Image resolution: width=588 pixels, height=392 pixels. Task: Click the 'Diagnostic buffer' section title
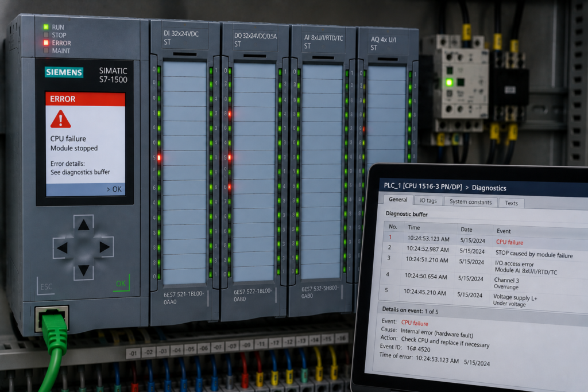[x=407, y=214]
